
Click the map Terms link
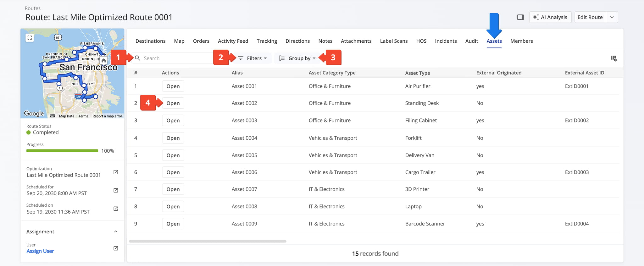pyautogui.click(x=83, y=116)
